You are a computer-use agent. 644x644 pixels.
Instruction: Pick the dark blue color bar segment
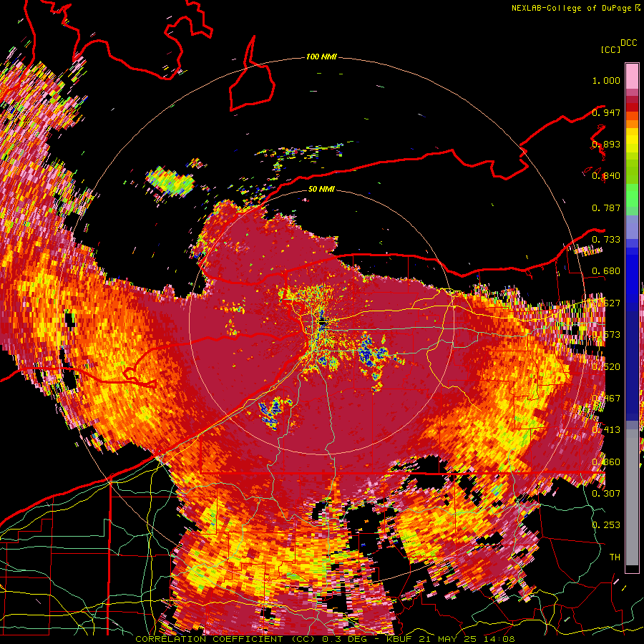[x=632, y=366]
